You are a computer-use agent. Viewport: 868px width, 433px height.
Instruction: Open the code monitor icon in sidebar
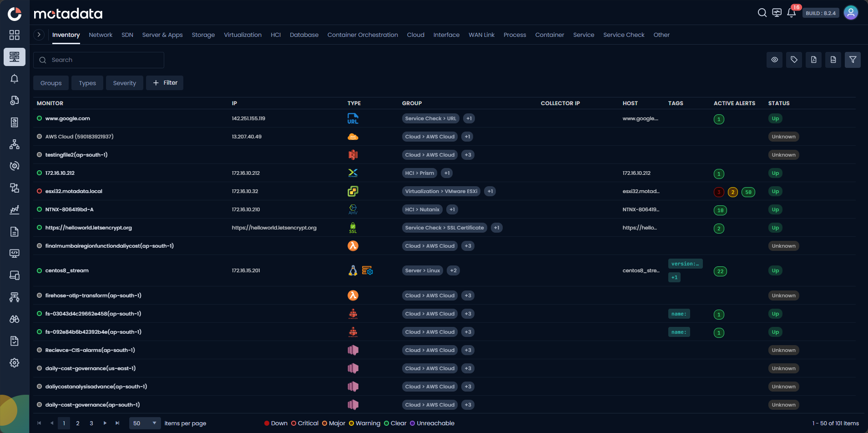coord(15,254)
